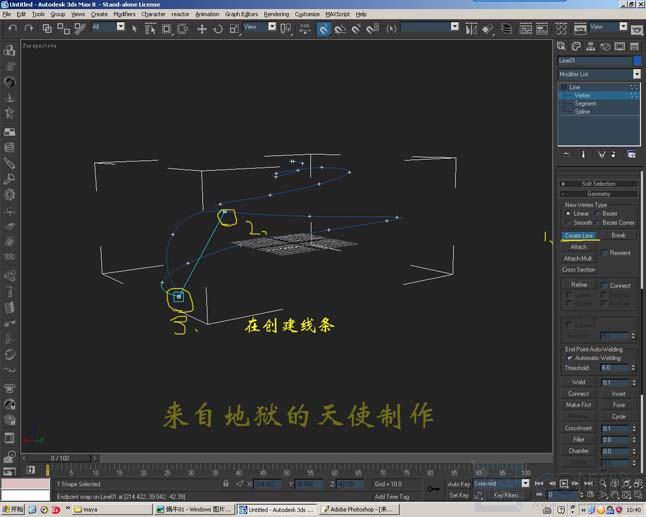
Task: Toggle the Angle Snap icon
Action: click(x=340, y=29)
